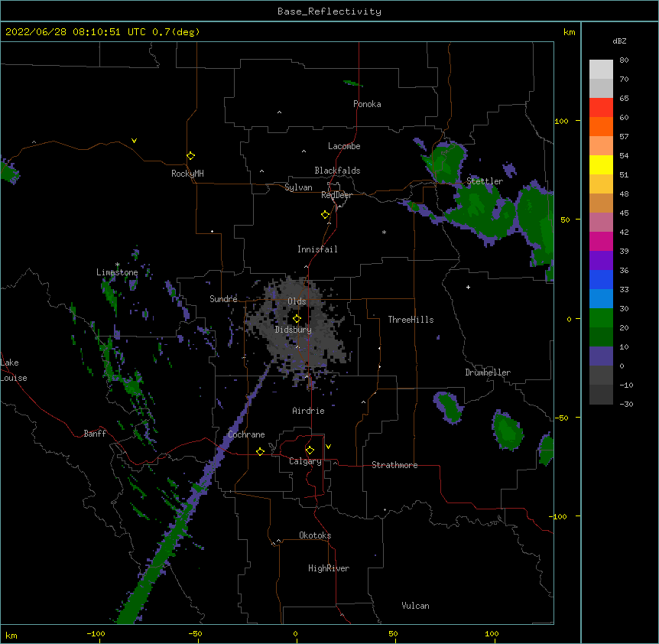Click the Lake Louise label
The height and width of the screenshot is (644, 659).
coord(14,370)
